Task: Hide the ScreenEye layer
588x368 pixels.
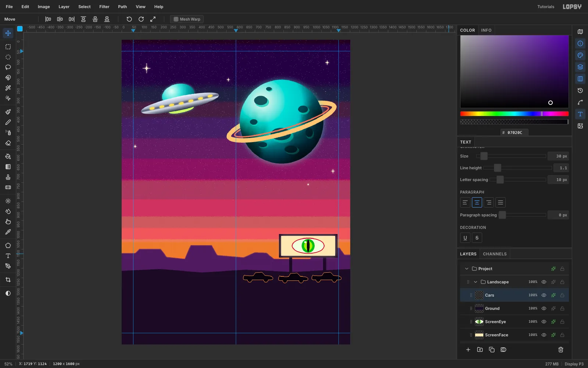Action: click(544, 322)
